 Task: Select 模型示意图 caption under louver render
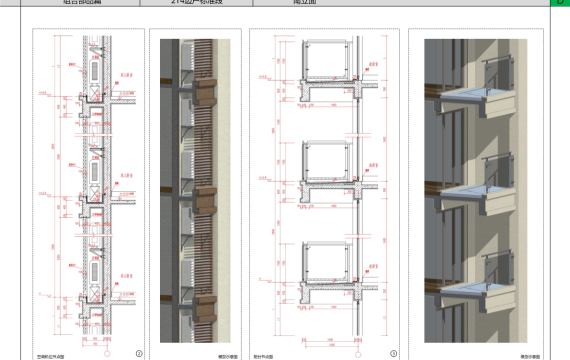click(x=228, y=357)
